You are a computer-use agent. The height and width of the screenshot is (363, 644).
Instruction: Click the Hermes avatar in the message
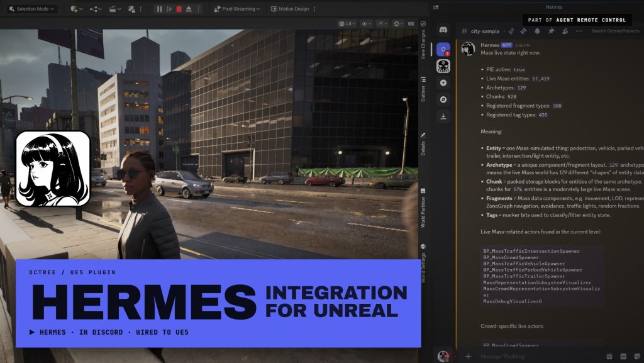click(x=468, y=48)
